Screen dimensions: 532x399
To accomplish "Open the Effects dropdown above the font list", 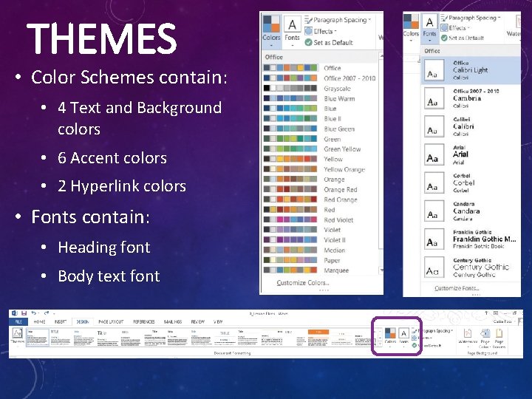I will (455, 28).
